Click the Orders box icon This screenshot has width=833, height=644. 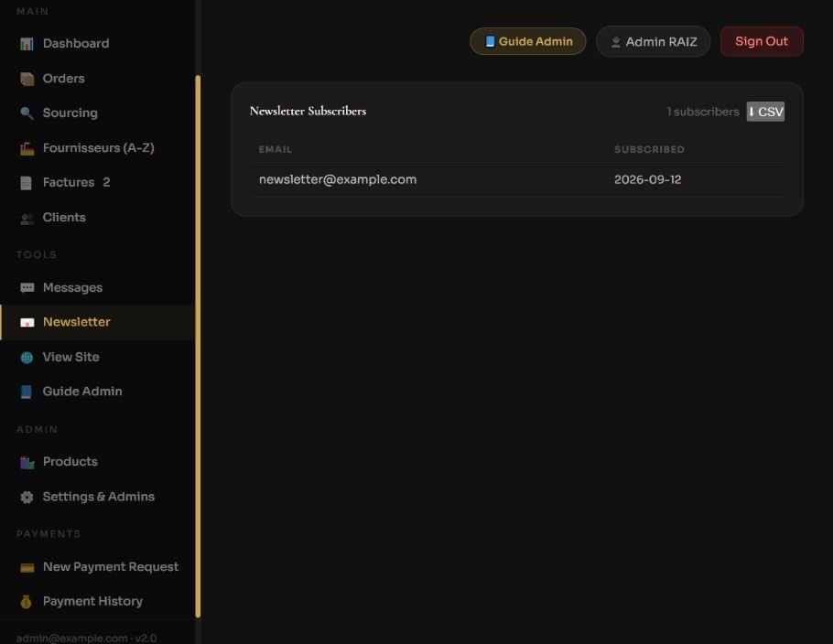click(x=27, y=79)
